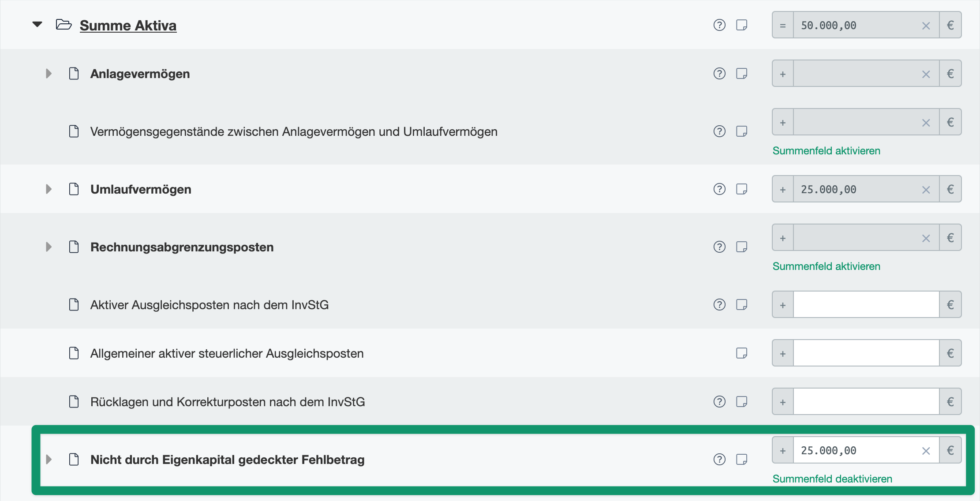Add note to Umlaufvermögen row
This screenshot has height=501, width=980.
pyautogui.click(x=742, y=189)
